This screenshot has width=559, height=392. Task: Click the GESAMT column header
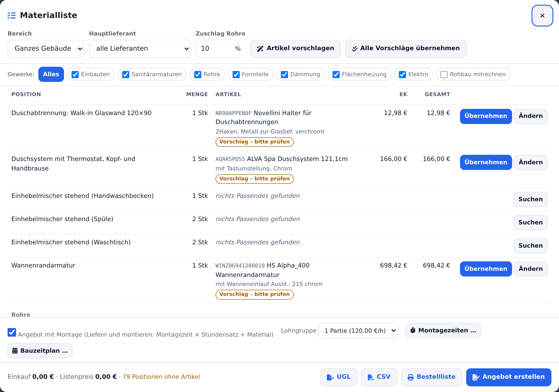tap(437, 94)
